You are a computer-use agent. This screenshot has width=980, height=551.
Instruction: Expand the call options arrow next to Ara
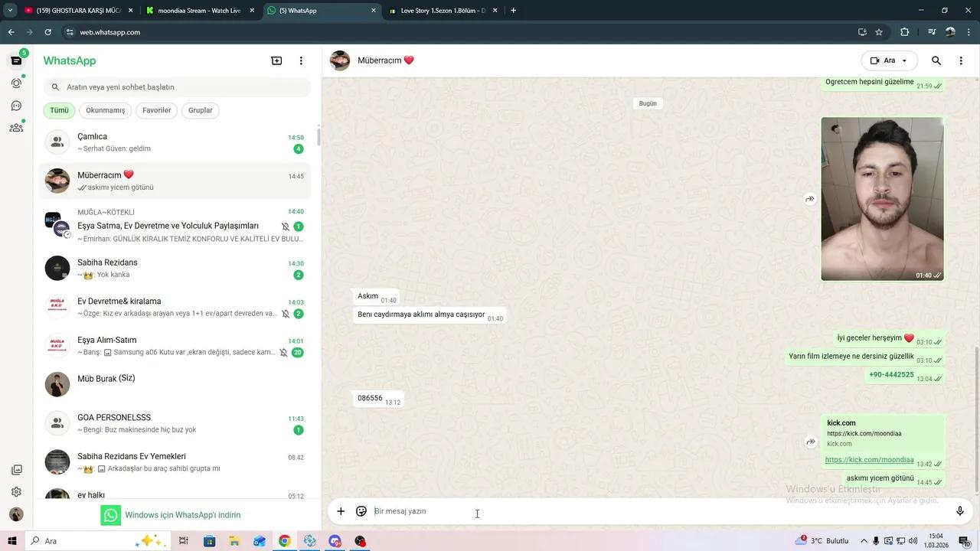[x=905, y=60]
